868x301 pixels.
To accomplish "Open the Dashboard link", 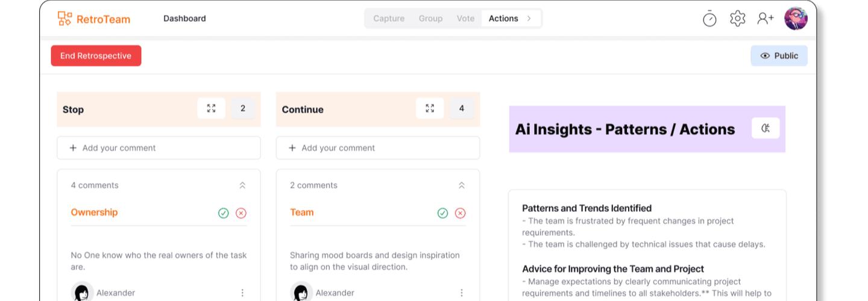I will pos(184,19).
